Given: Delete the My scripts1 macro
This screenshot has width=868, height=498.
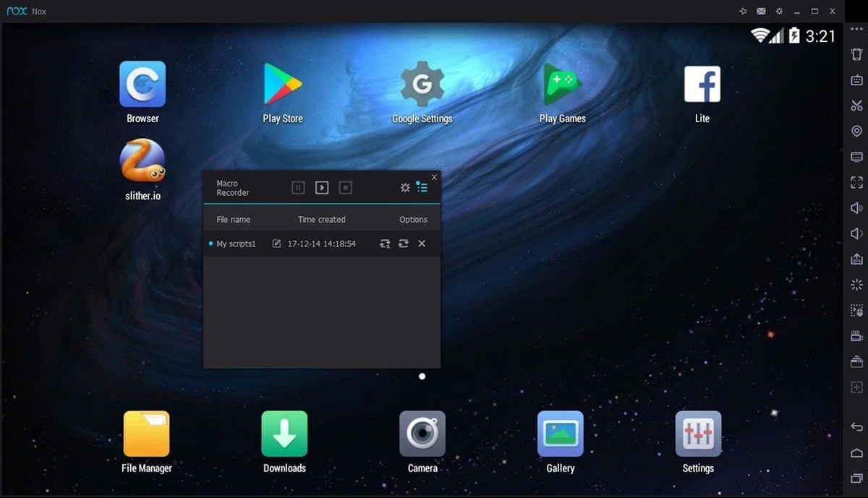Looking at the screenshot, I should (422, 244).
